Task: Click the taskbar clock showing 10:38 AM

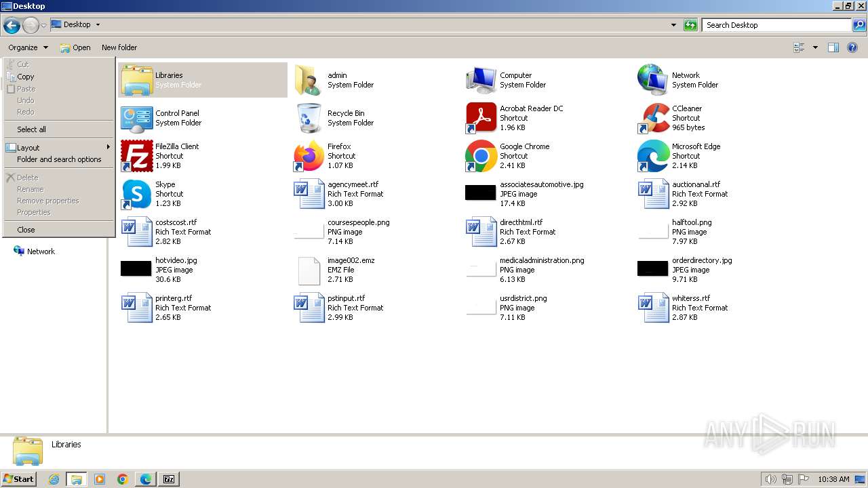Action: [833, 479]
